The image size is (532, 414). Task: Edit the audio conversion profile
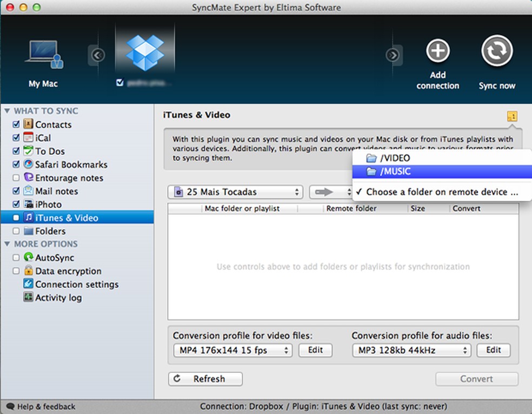tap(493, 350)
